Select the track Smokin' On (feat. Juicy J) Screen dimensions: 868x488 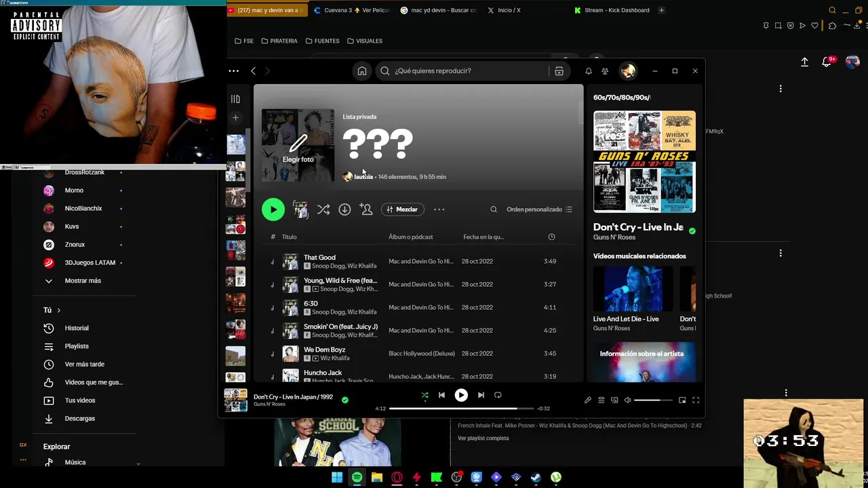[340, 327]
